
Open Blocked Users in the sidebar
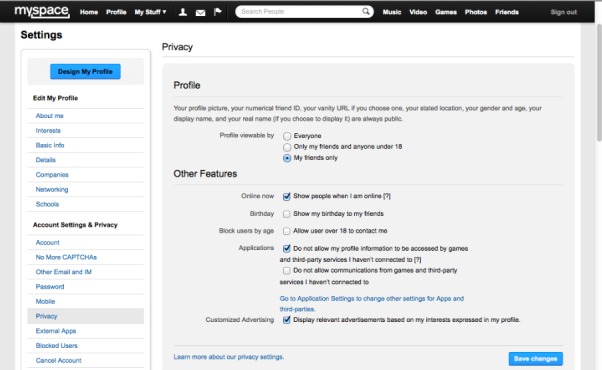[x=56, y=345]
